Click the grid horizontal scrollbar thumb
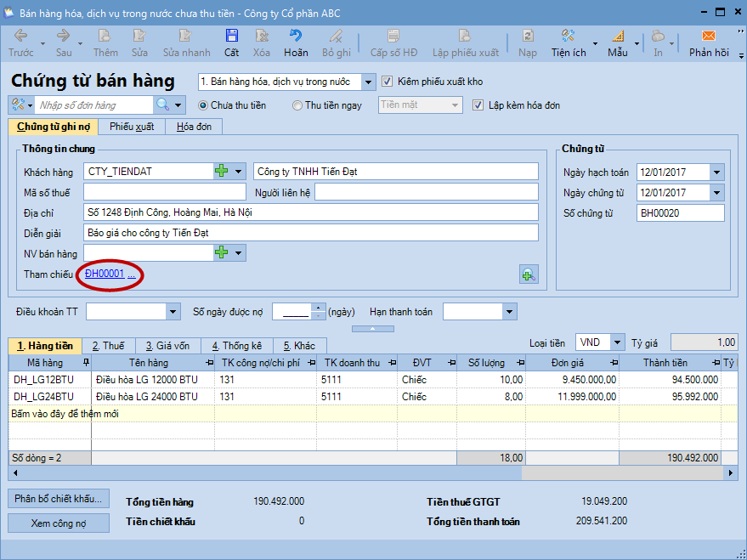The image size is (747, 560). point(623,472)
